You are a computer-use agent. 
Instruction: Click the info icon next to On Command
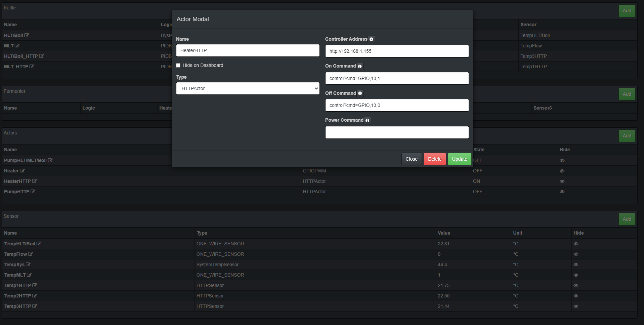tap(360, 67)
